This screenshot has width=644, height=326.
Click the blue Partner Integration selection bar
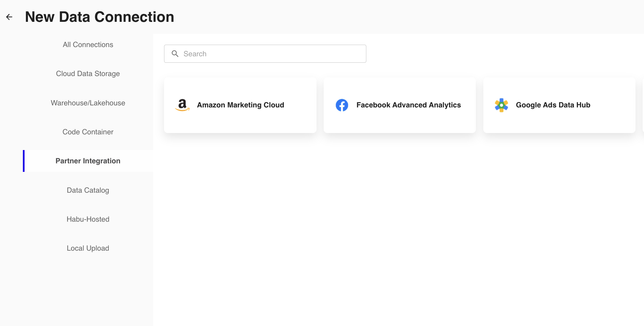click(24, 161)
